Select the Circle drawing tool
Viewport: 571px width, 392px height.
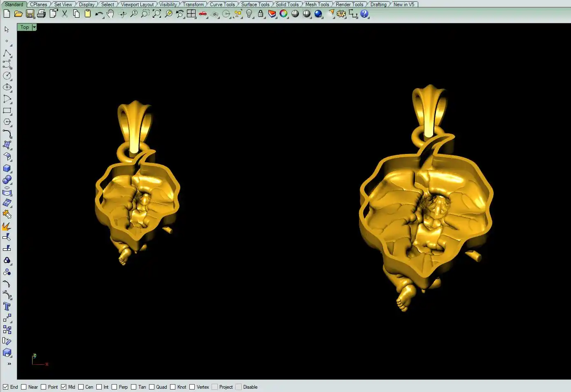pyautogui.click(x=7, y=76)
